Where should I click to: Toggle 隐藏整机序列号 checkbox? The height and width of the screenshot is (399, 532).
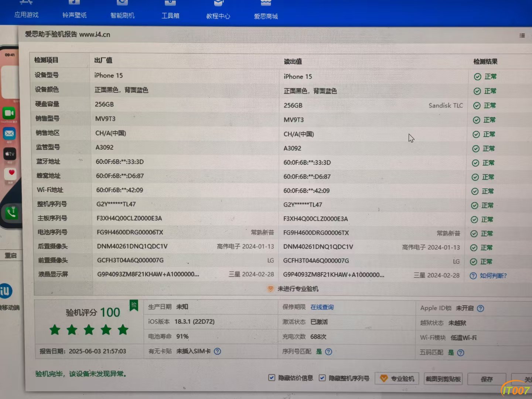coord(322,378)
